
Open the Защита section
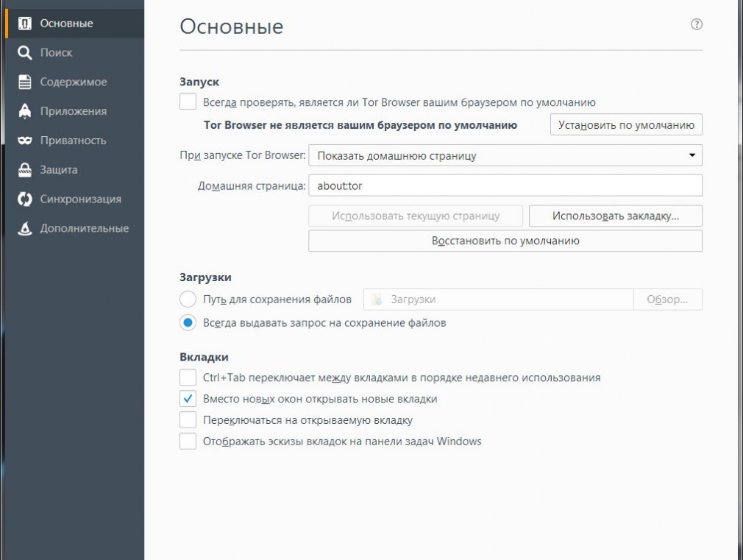pos(75,170)
